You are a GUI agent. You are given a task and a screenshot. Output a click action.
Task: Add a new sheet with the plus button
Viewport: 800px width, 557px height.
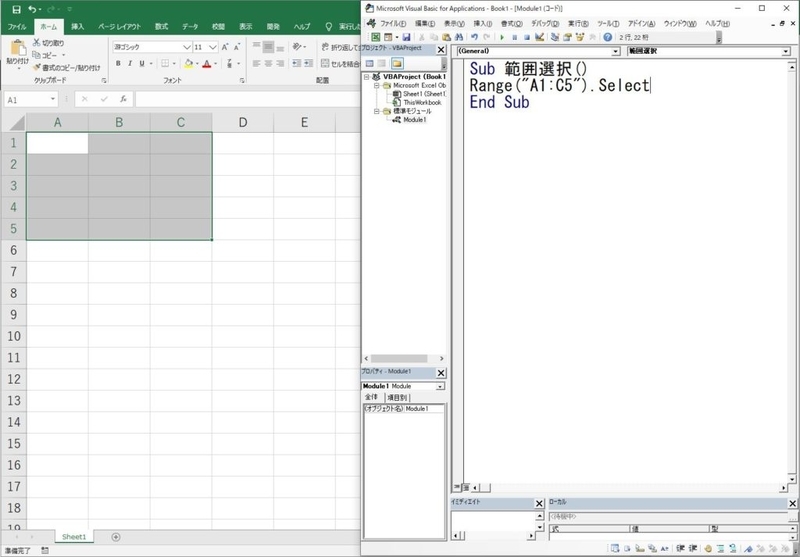click(116, 537)
